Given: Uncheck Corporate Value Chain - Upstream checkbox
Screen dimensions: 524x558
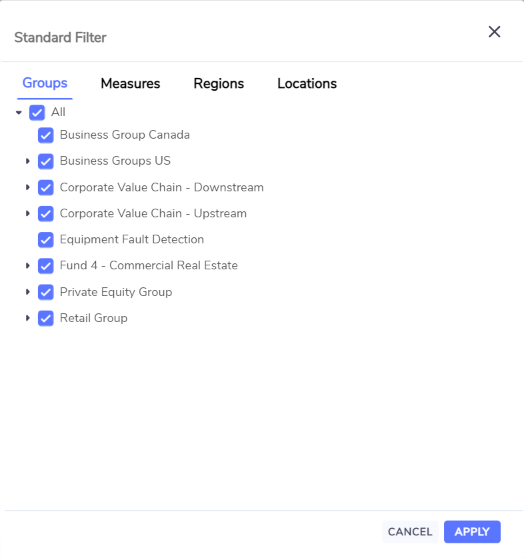Looking at the screenshot, I should [46, 214].
